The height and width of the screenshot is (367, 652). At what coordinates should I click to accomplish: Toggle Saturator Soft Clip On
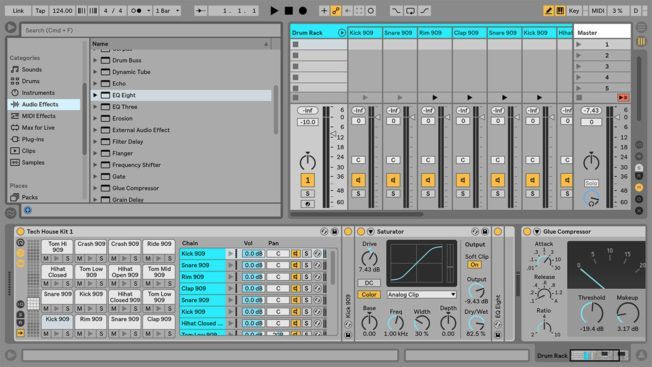474,264
